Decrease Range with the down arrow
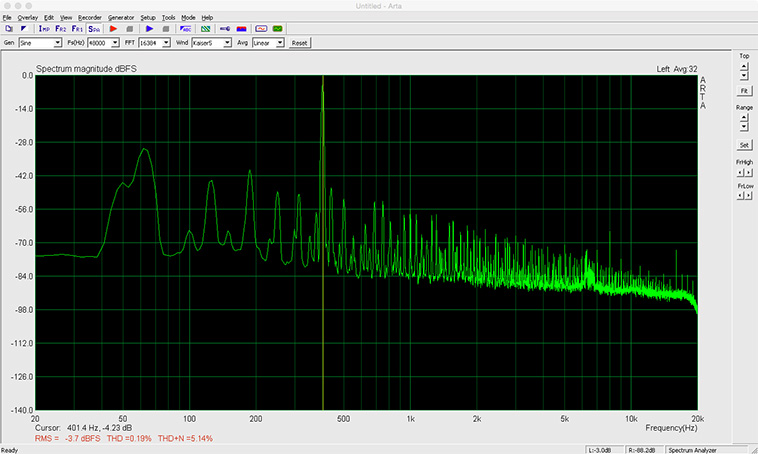 [744, 127]
